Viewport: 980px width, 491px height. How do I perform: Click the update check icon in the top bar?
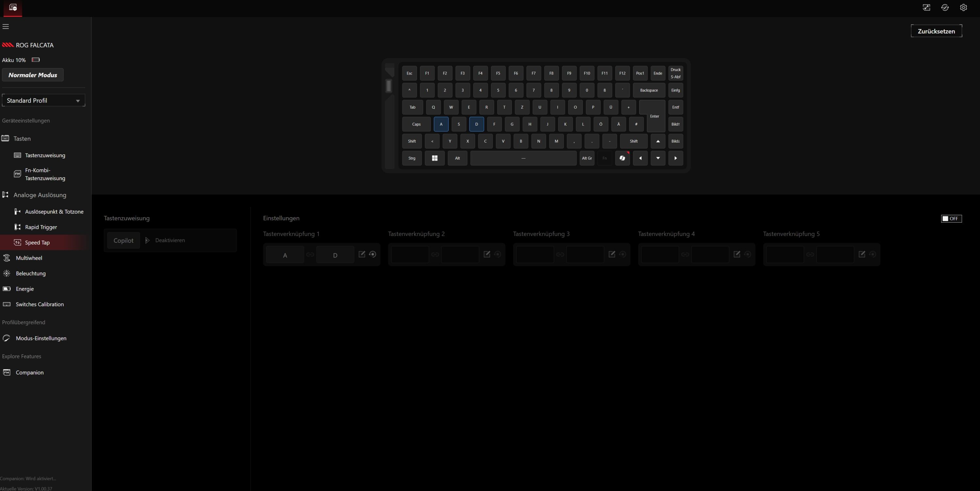click(x=945, y=8)
